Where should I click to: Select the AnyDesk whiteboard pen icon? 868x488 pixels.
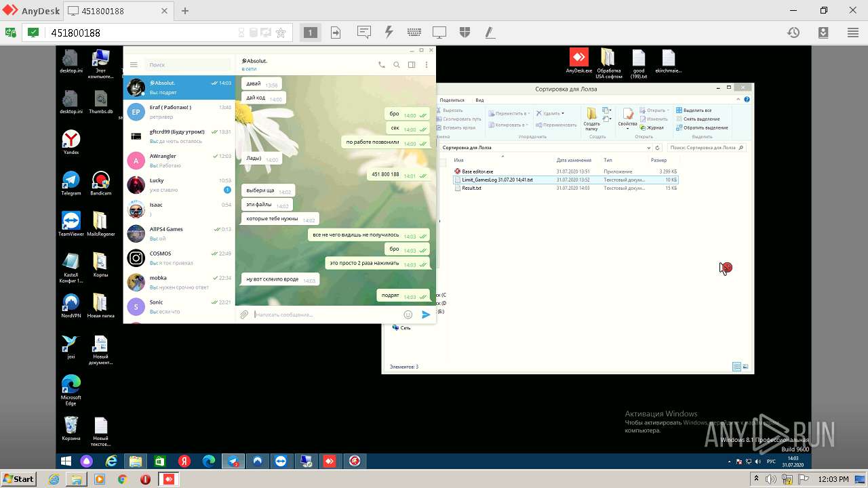pos(490,33)
